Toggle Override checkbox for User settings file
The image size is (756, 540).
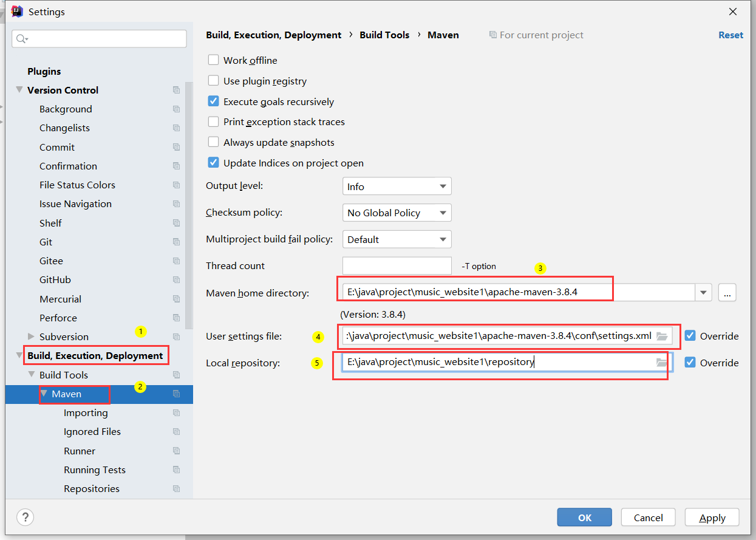690,336
